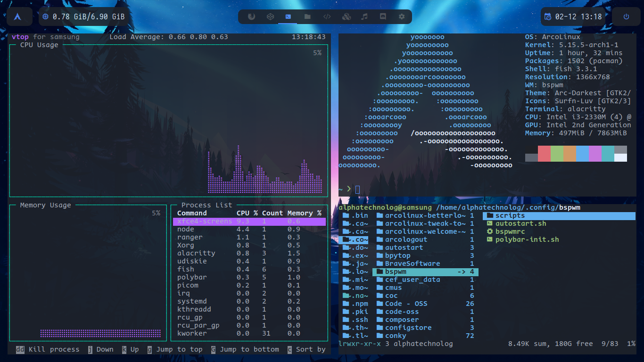
Task: Click the folder icon next to cmus
Action: 380,288
